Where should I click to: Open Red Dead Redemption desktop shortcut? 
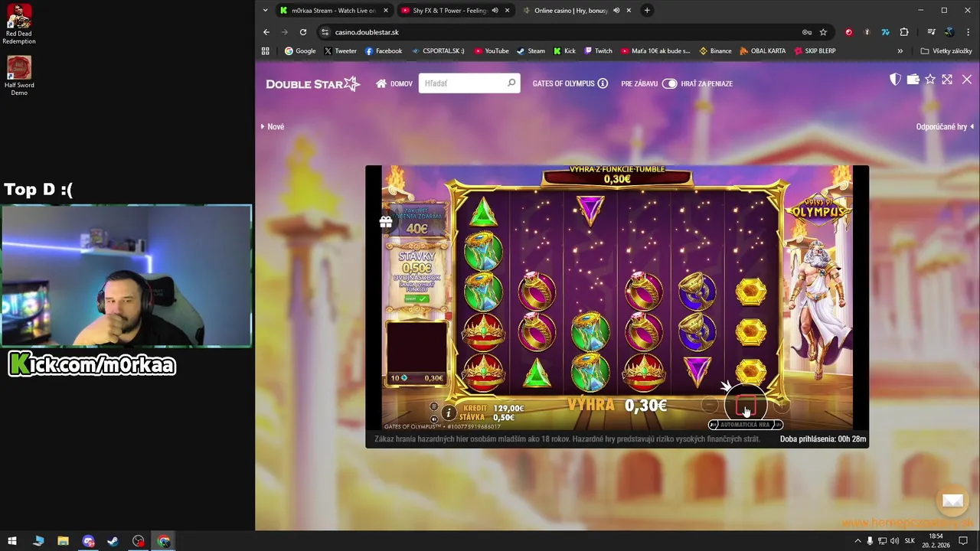19,24
